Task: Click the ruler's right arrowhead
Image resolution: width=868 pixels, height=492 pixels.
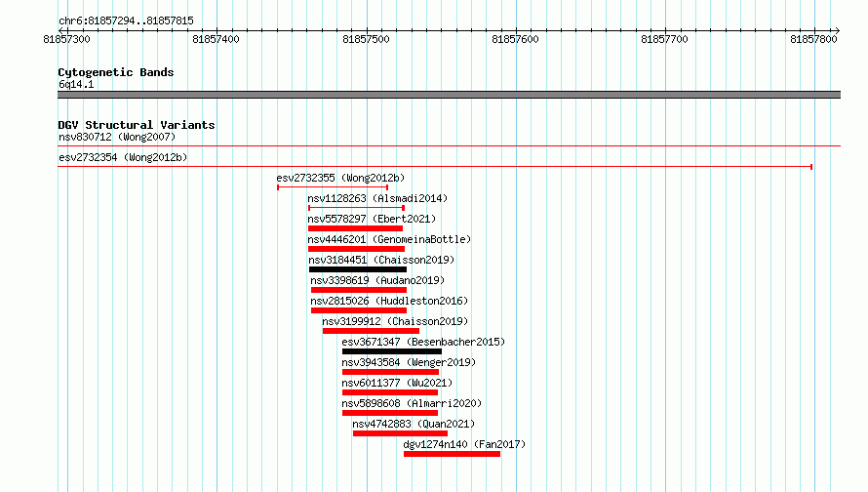Action: pyautogui.click(x=837, y=30)
